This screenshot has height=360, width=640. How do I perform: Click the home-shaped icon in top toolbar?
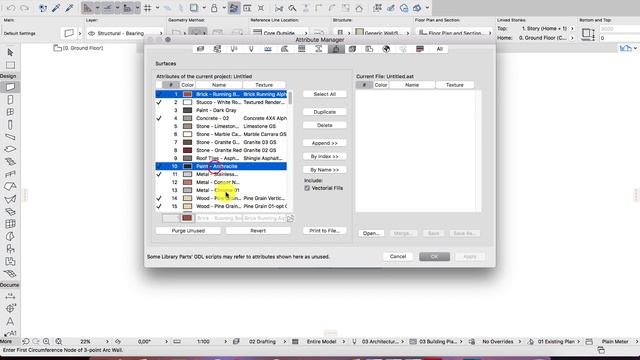[x=359, y=8]
